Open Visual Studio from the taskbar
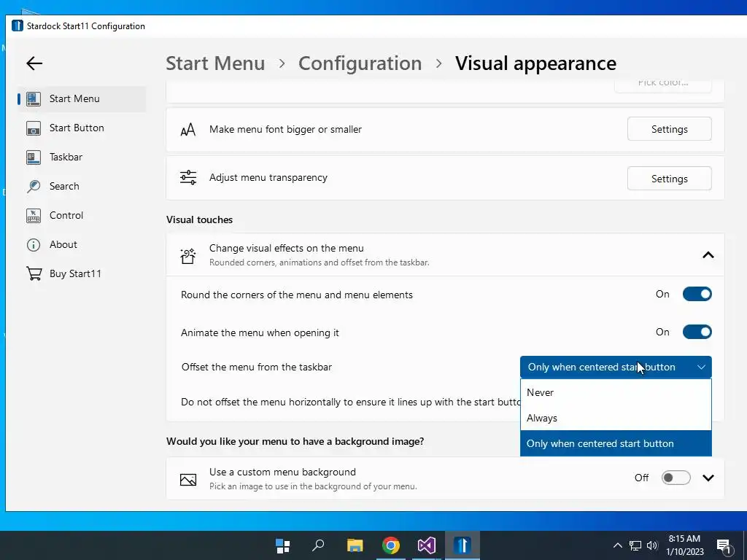 click(x=426, y=545)
